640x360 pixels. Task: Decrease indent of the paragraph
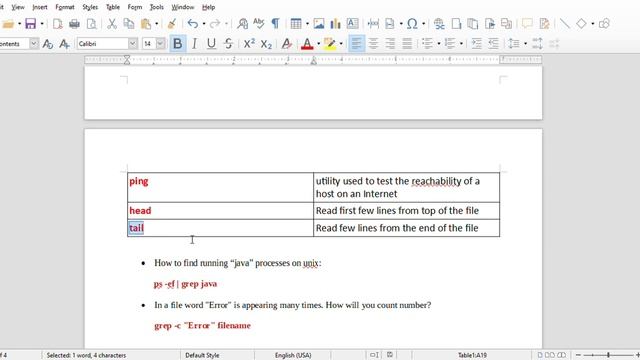click(x=493, y=44)
